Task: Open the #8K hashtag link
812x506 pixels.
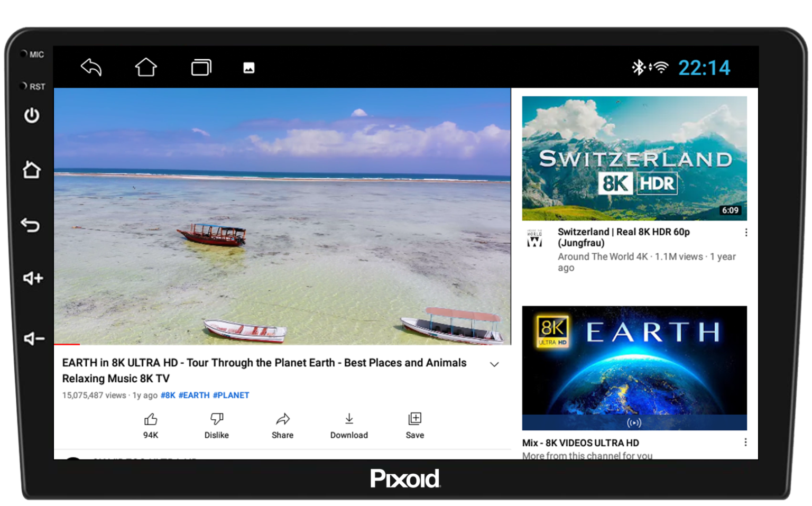Action: click(x=168, y=395)
